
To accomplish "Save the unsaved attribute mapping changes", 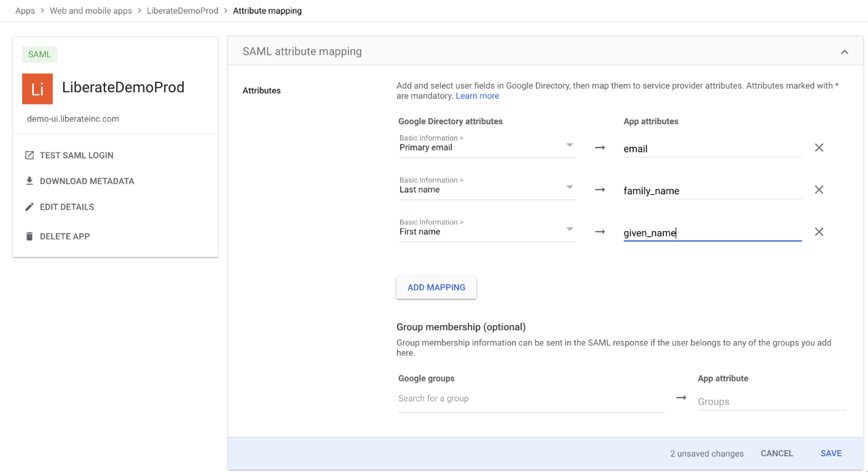I will [x=831, y=454].
